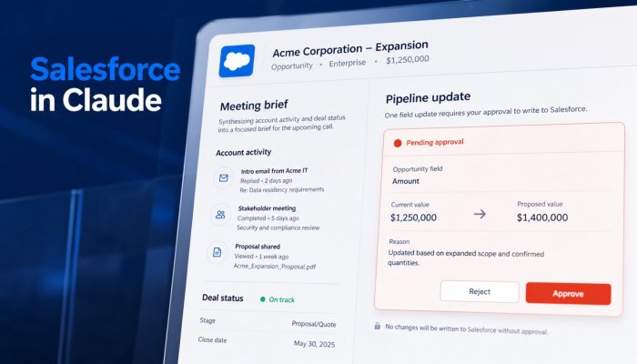Image resolution: width=637 pixels, height=364 pixels.
Task: Click the Salesforce cloud logo icon
Action: 238,61
